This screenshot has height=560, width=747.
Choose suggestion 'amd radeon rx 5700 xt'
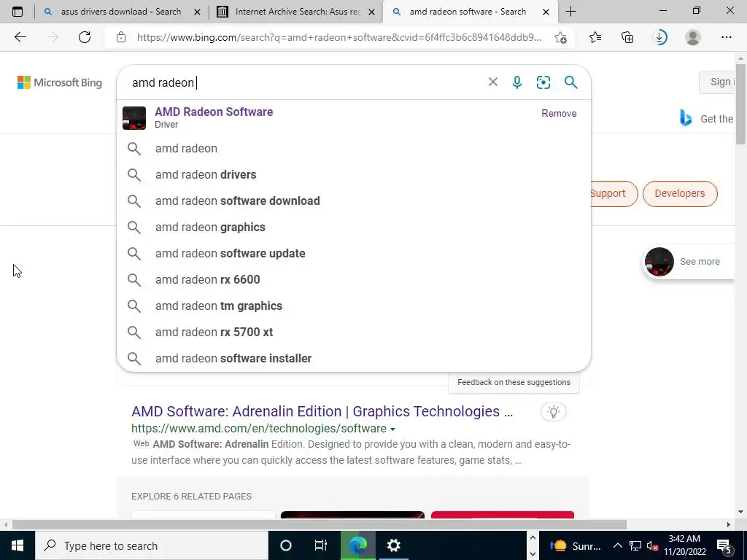[354, 332]
